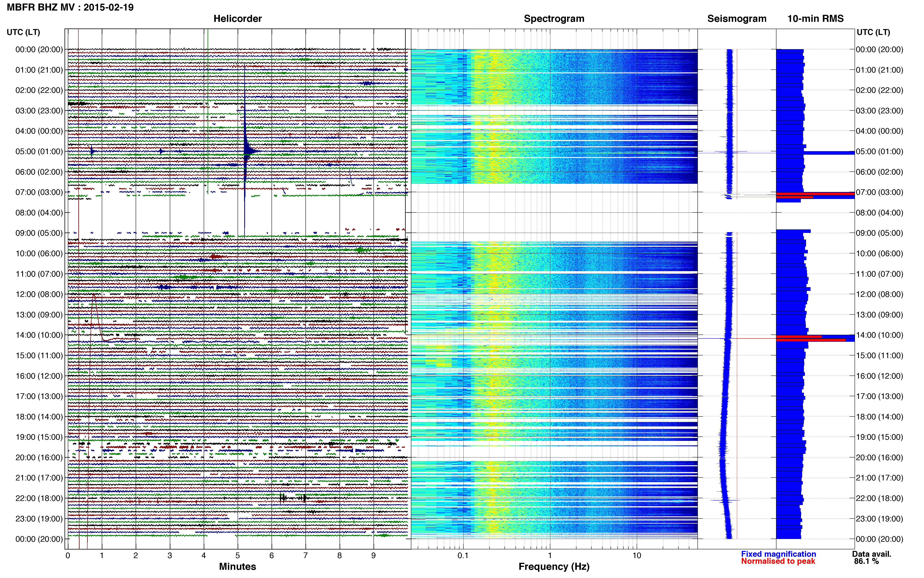Click left time label '18:00 (14:00)'
Viewport: 924px width, 578px height.
coord(39,417)
